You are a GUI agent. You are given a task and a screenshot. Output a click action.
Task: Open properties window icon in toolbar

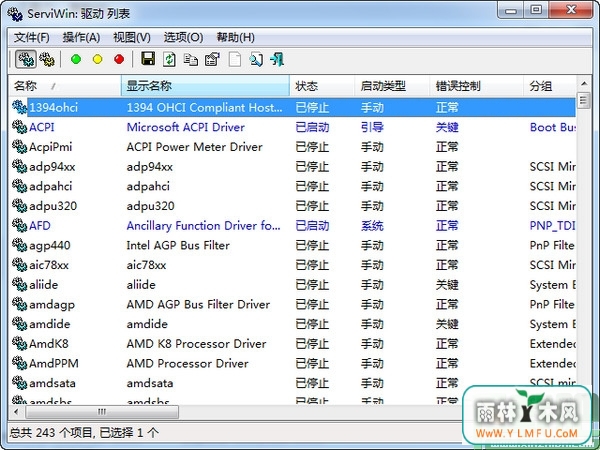point(212,59)
